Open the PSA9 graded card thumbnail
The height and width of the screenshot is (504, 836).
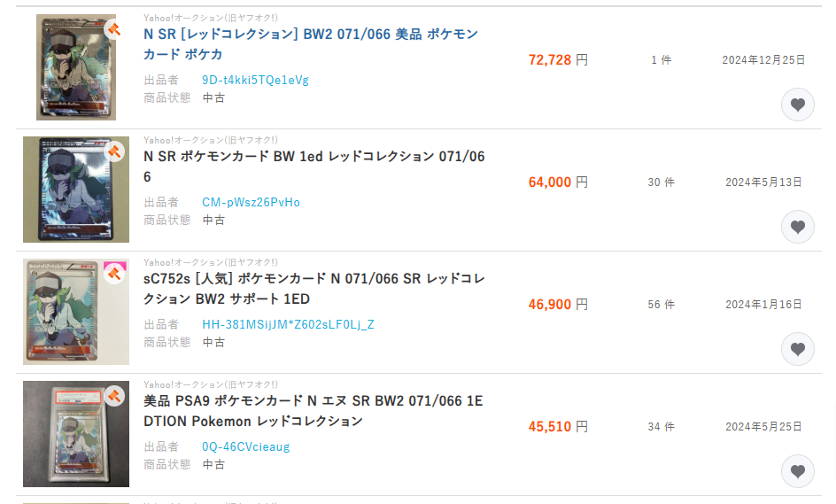[75, 434]
